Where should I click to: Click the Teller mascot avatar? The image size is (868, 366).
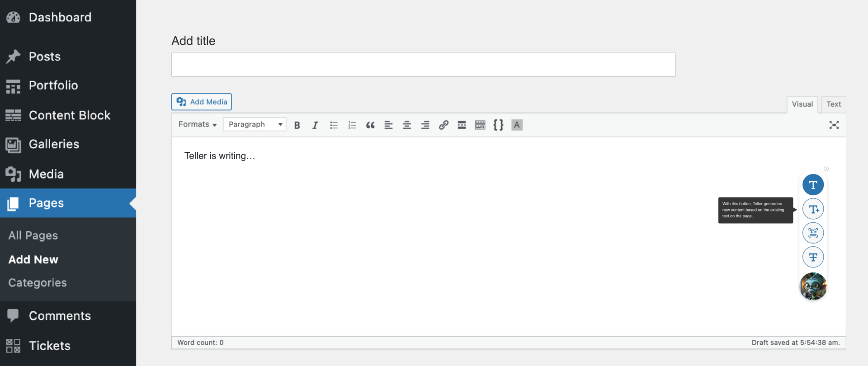coord(813,286)
